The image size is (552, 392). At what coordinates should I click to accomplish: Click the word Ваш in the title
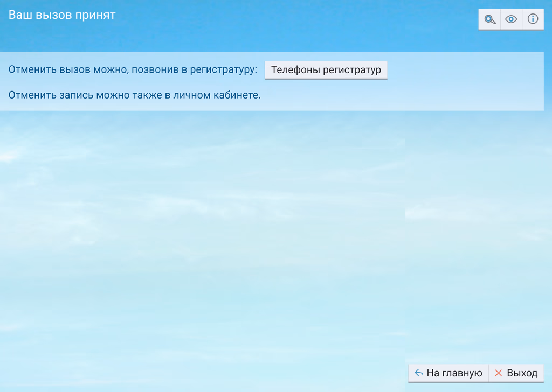pos(19,15)
